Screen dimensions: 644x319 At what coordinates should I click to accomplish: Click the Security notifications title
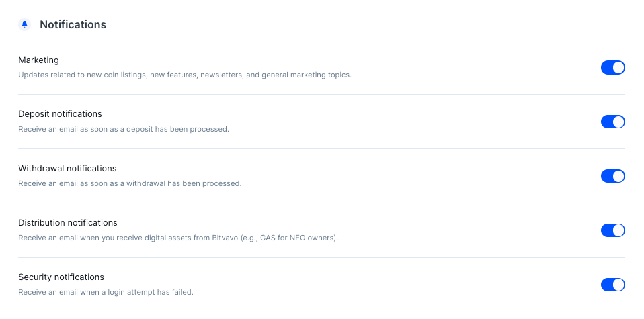[61, 277]
